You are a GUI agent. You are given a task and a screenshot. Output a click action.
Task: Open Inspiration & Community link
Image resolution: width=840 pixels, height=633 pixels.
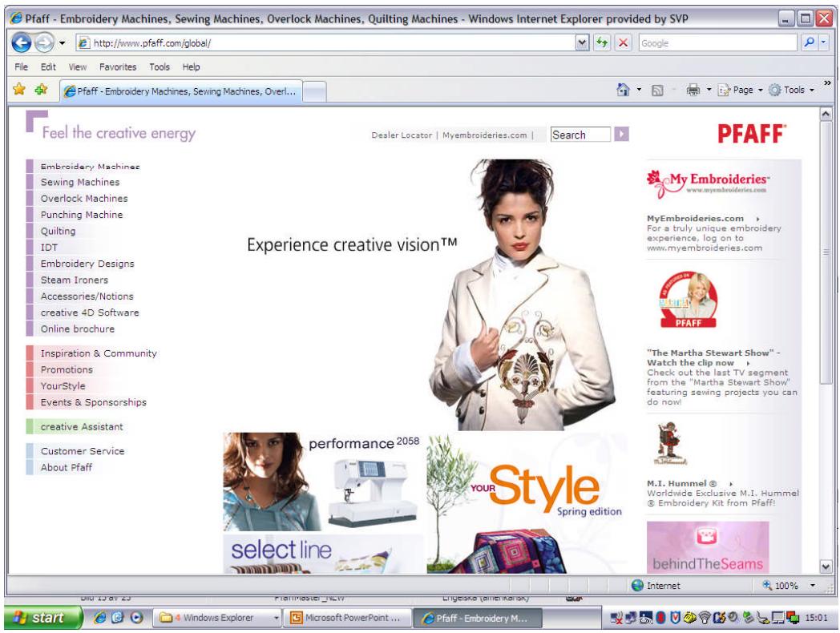(99, 353)
